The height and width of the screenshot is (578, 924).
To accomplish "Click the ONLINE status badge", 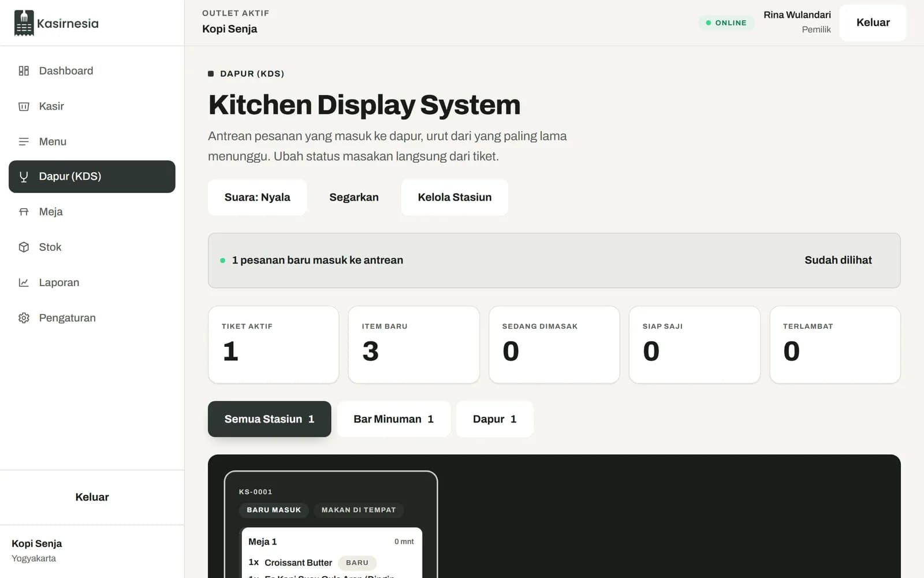I will [x=726, y=23].
